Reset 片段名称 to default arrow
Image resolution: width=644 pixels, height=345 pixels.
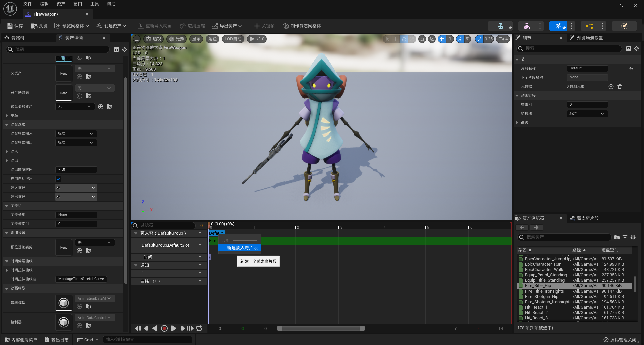[x=631, y=69]
